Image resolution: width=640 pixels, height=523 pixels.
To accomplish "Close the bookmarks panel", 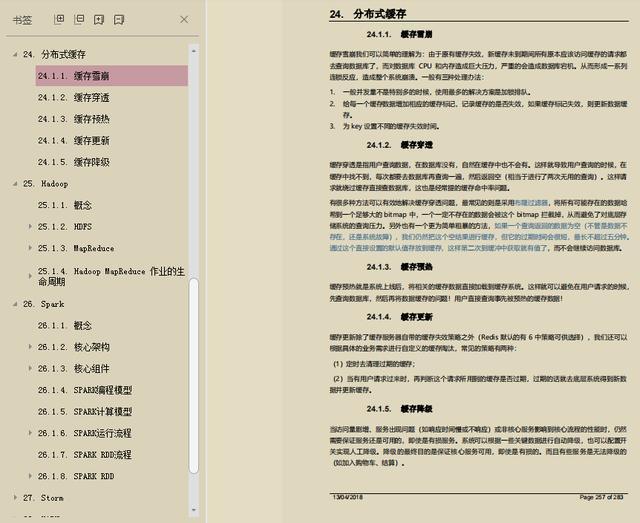I will tap(184, 19).
